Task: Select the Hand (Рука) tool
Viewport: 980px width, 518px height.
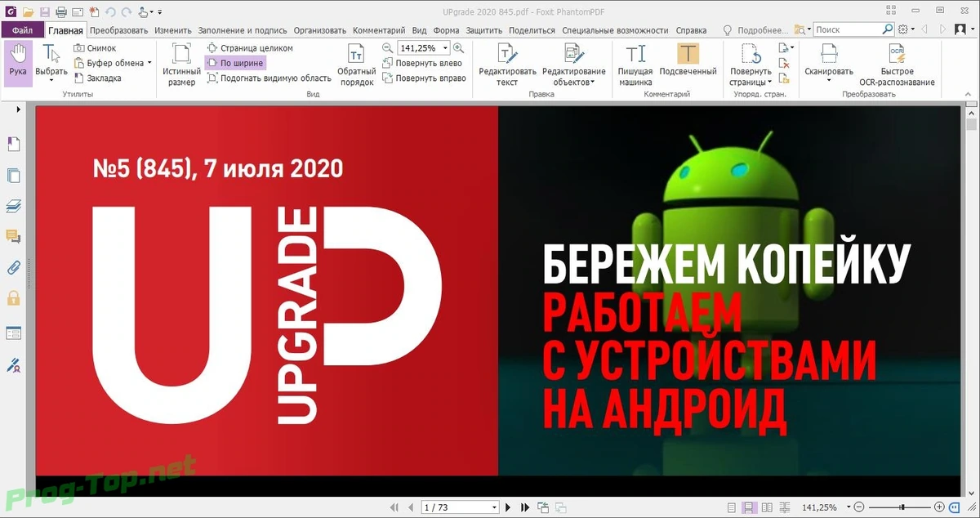Action: click(x=18, y=62)
